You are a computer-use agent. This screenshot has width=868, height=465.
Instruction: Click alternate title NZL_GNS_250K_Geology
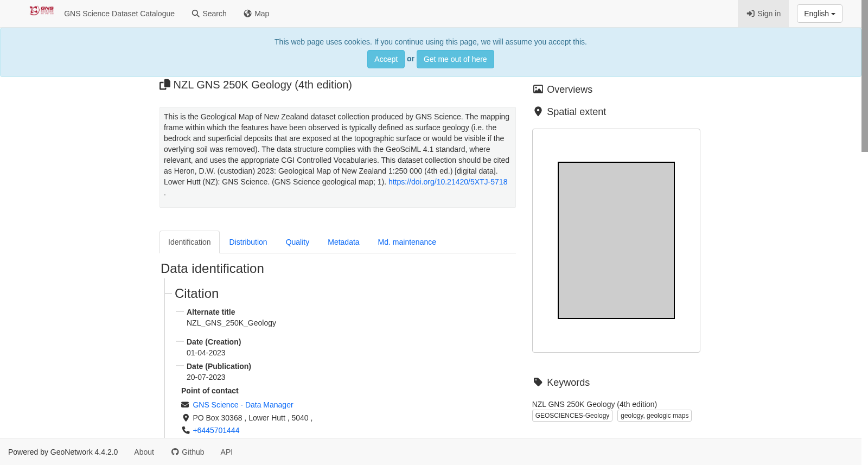(231, 323)
